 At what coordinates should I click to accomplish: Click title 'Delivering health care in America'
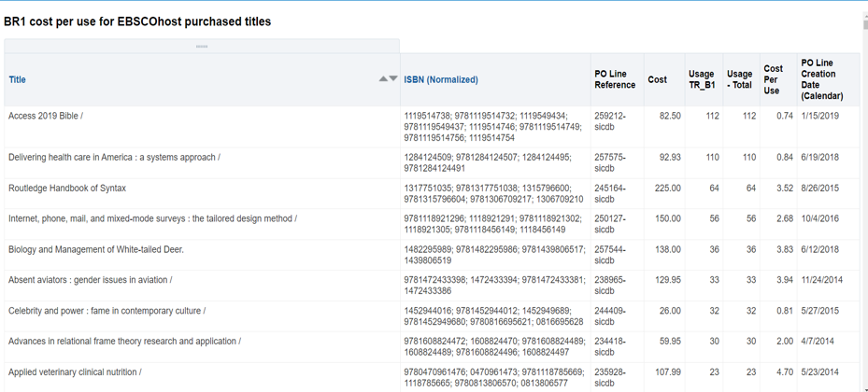(x=114, y=158)
